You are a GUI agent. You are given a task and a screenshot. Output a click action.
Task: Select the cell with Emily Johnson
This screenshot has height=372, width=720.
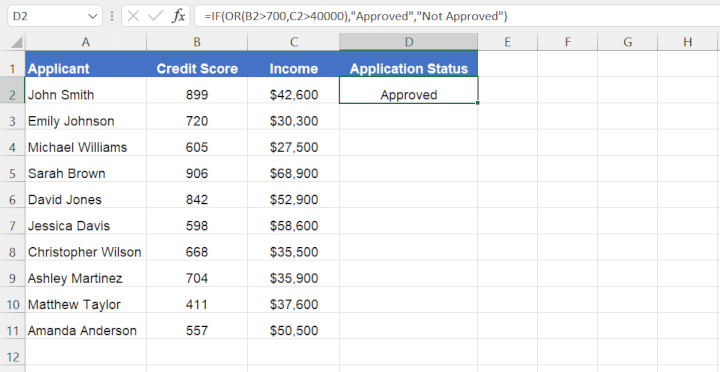click(x=86, y=121)
